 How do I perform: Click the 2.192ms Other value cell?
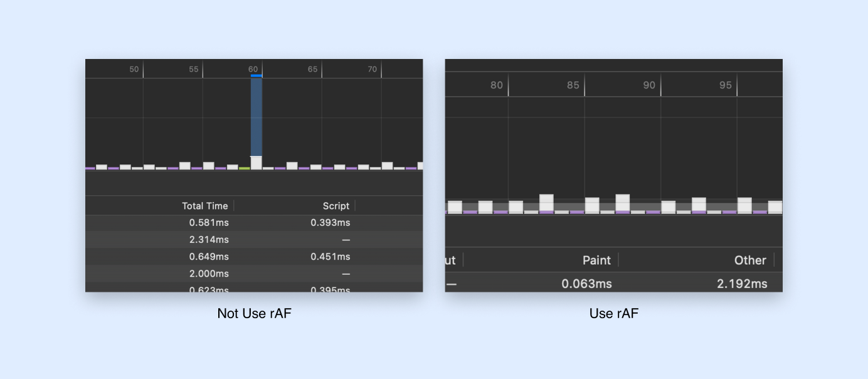point(742,284)
